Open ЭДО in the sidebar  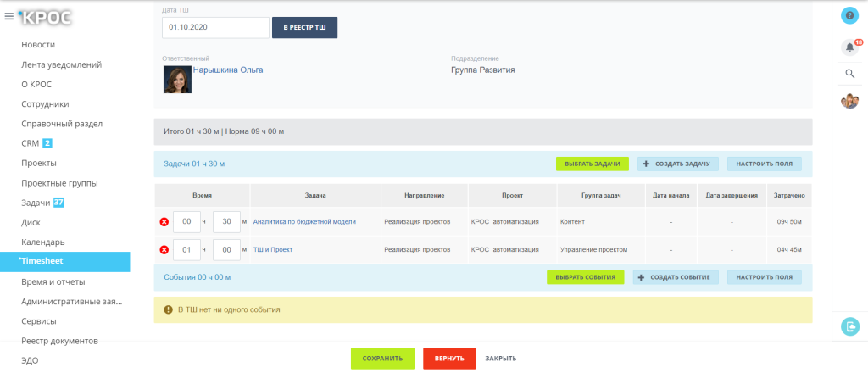30,361
